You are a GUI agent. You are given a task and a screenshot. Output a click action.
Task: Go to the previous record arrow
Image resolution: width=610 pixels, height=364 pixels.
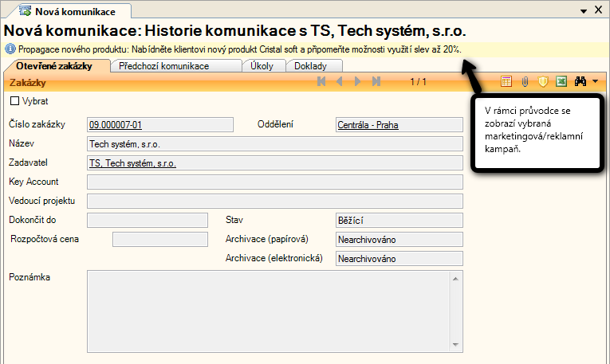[340, 82]
